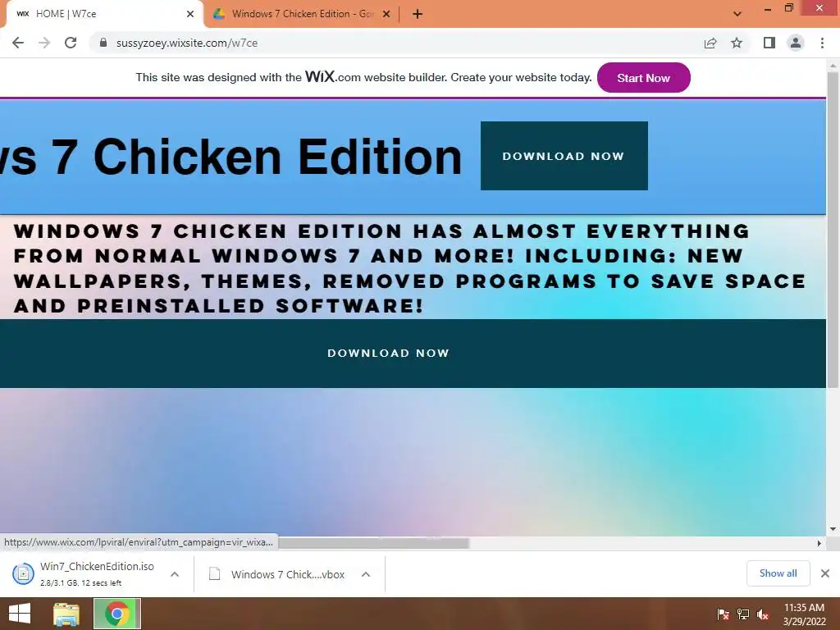Click the Chicken Edition page title
The image size is (840, 630).
point(231,157)
